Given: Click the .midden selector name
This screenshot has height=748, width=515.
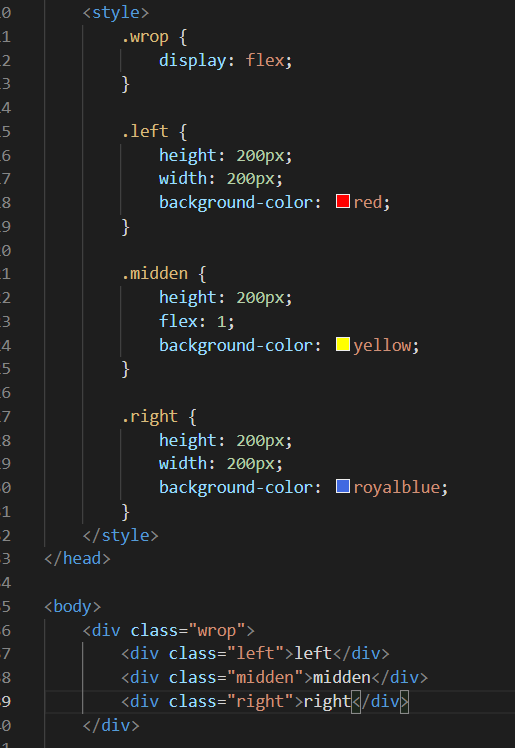Looking at the screenshot, I should point(154,274).
